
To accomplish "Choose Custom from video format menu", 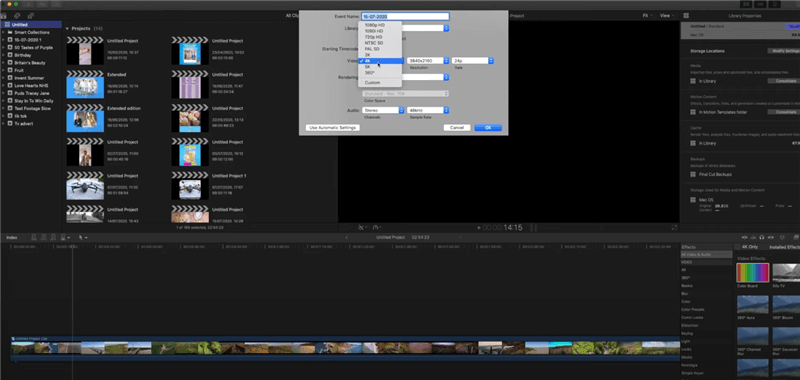I will (380, 83).
